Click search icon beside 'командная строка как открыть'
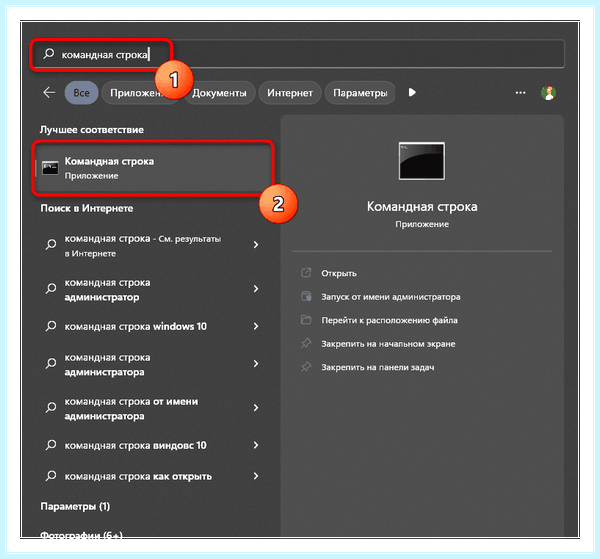The image size is (600, 559). (x=51, y=476)
